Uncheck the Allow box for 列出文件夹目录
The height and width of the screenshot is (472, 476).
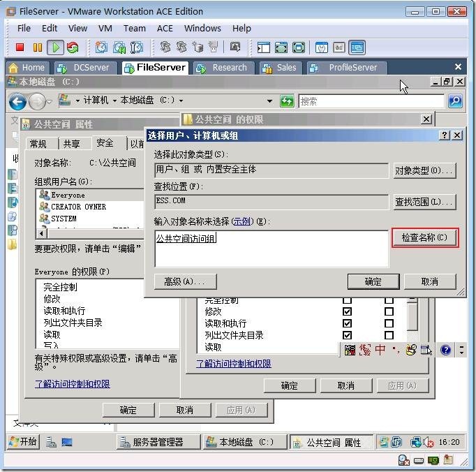point(347,335)
